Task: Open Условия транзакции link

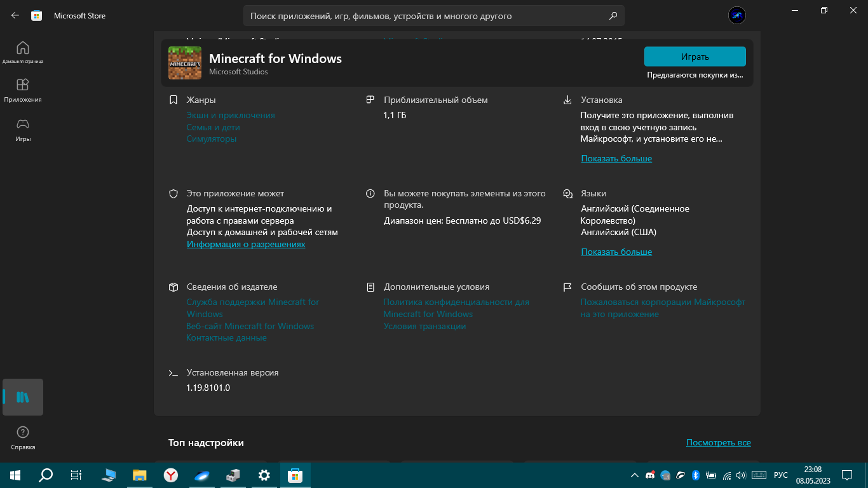Action: click(x=424, y=326)
